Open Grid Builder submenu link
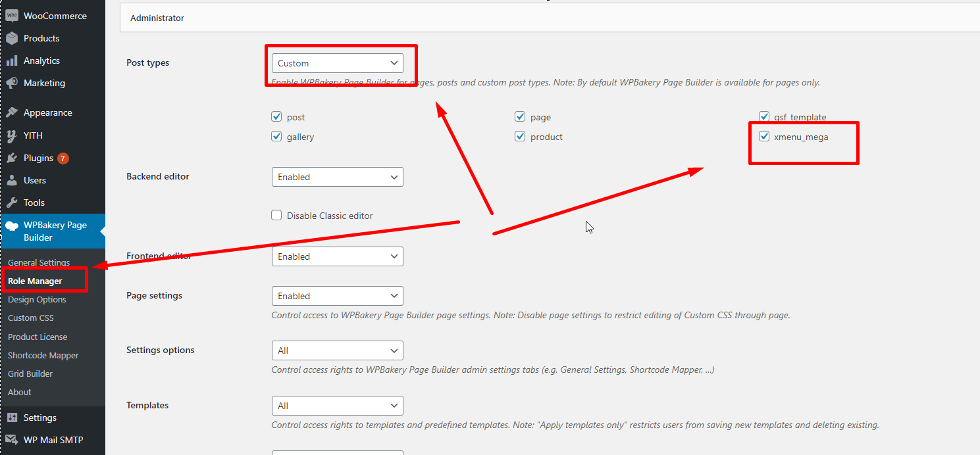The width and height of the screenshot is (980, 455). (30, 373)
